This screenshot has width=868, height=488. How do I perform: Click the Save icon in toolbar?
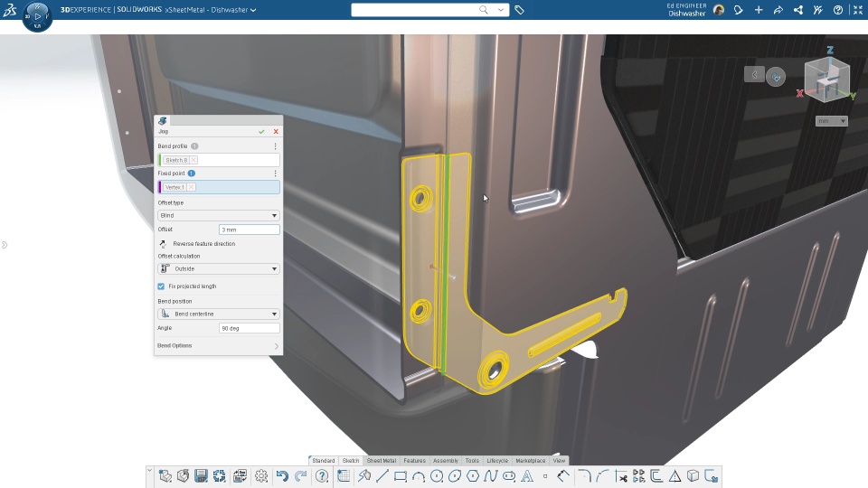(201, 476)
